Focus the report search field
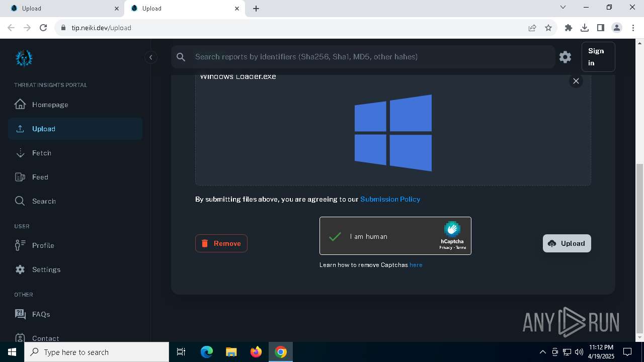Viewport: 644px width, 362px height. pos(363,57)
